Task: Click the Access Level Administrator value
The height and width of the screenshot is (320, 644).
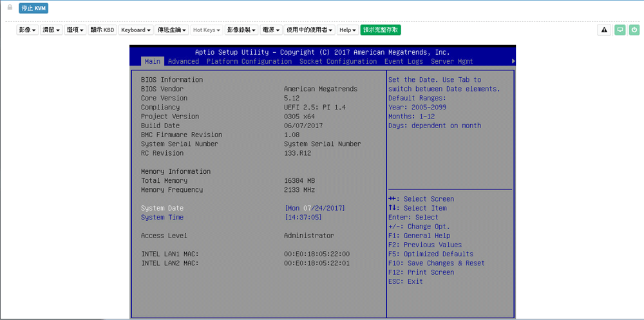Action: coord(309,236)
